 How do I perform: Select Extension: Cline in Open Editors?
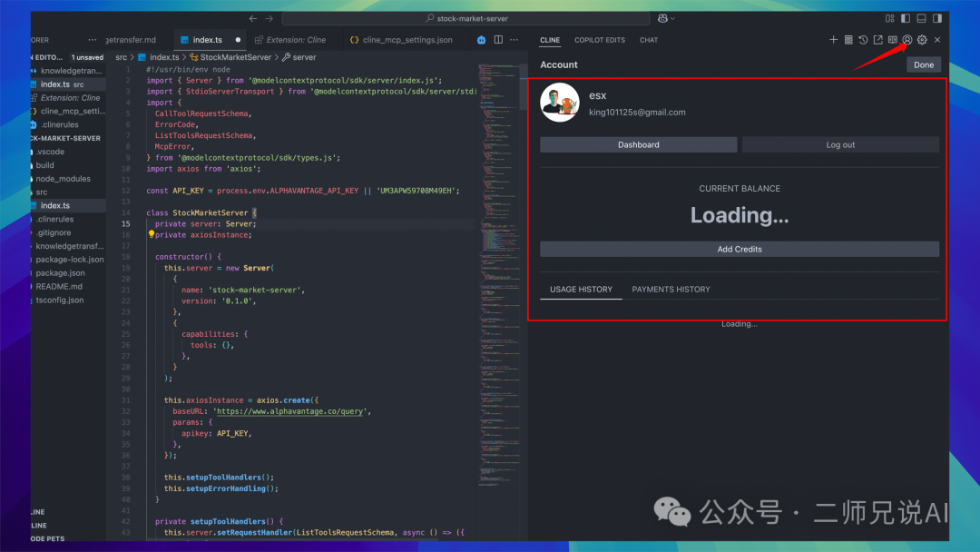pyautogui.click(x=70, y=98)
